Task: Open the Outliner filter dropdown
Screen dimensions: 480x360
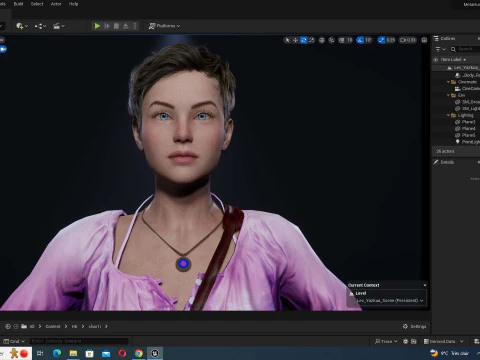Action: [x=440, y=49]
